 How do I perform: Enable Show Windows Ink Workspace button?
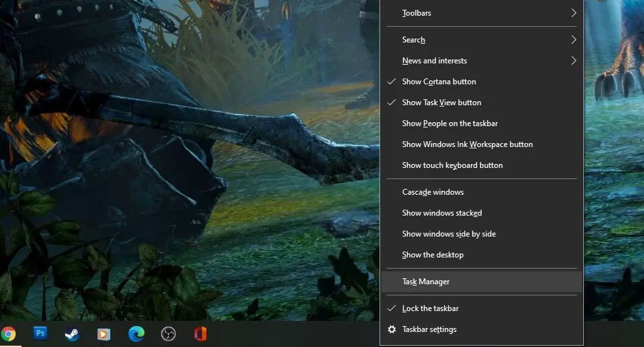[481, 144]
